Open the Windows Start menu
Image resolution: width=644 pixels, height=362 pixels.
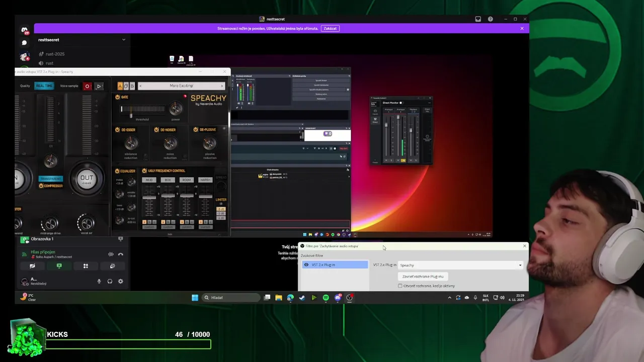pos(195,298)
